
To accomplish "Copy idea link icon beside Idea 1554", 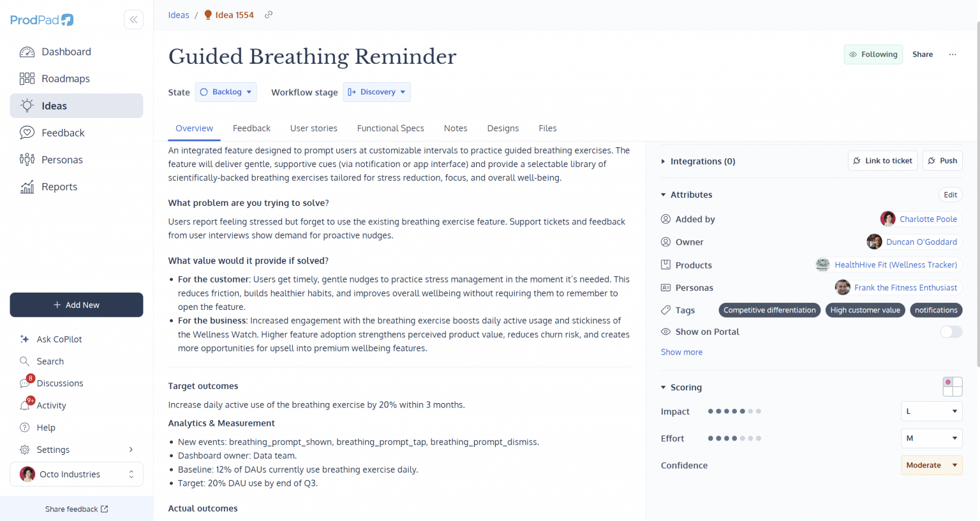I will pos(269,15).
